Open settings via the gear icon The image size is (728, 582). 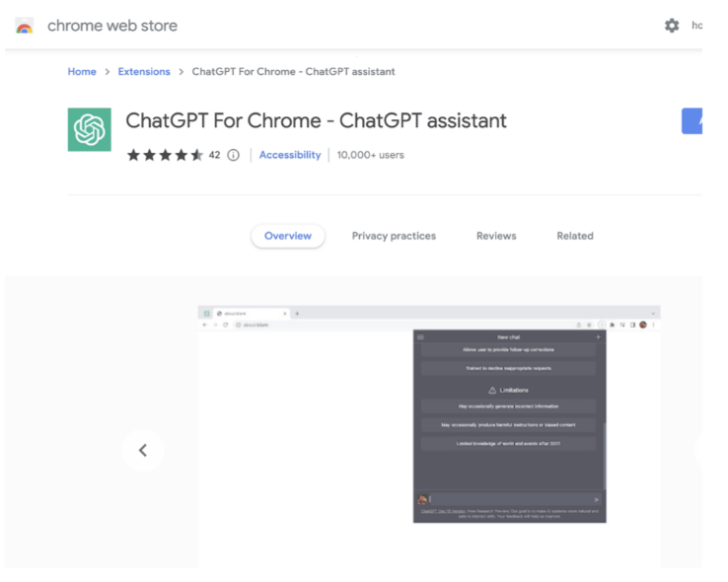click(672, 26)
